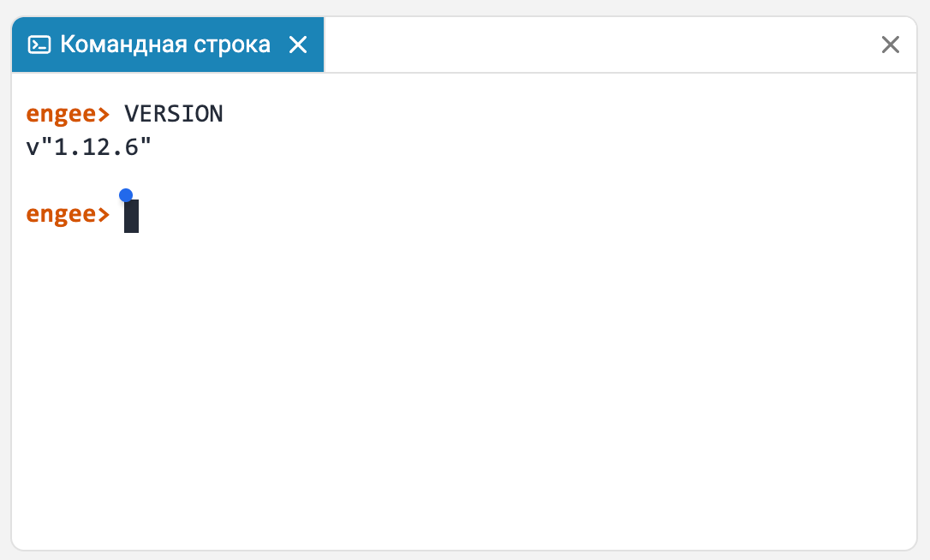
Task: Click the blue dot handle above the cursor
Action: tap(126, 195)
